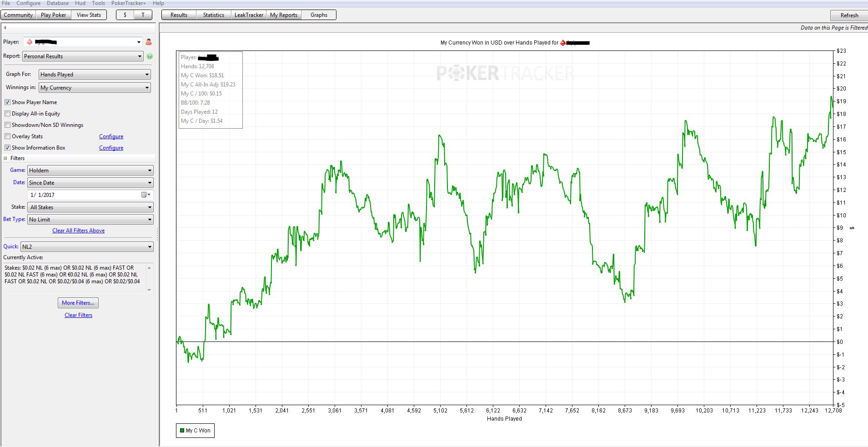Open the Tools menu
Screen dimensions: 868x447
click(98, 3)
